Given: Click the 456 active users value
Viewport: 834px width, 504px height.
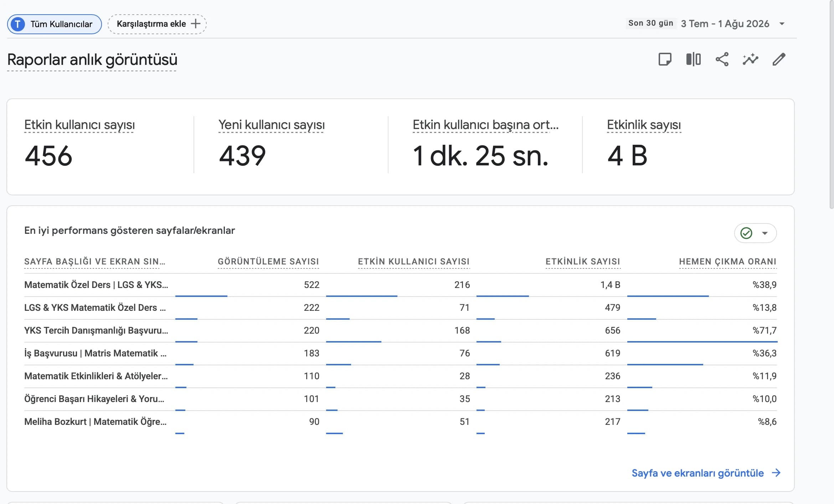Looking at the screenshot, I should [x=48, y=156].
